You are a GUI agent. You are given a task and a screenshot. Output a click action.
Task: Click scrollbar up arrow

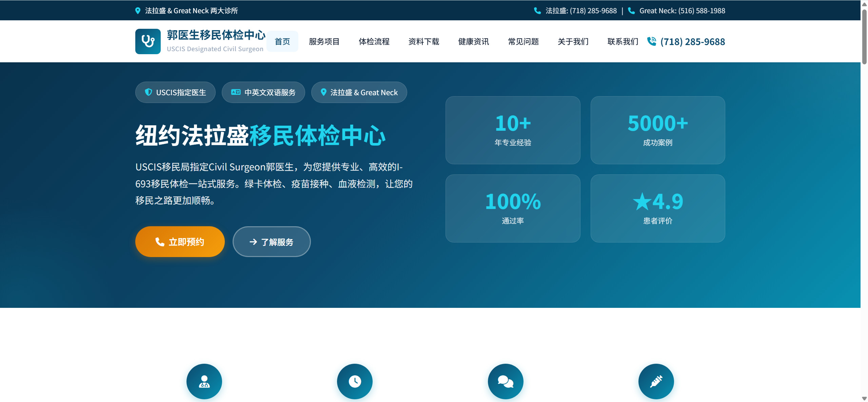(864, 4)
